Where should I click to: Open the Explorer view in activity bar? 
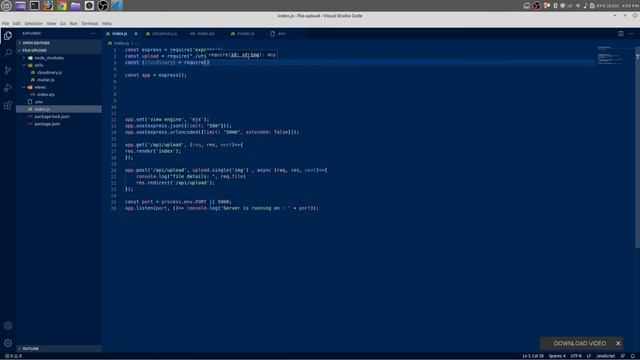point(8,36)
